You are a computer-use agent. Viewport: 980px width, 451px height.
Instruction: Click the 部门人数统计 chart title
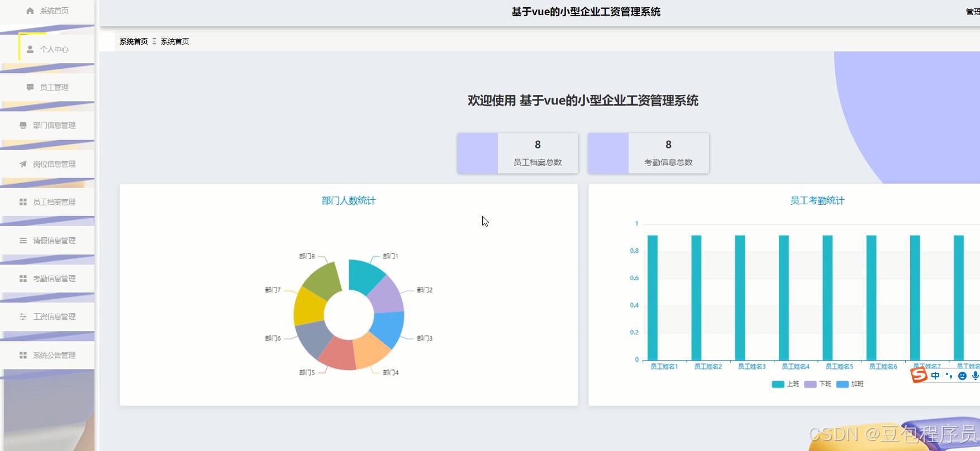pyautogui.click(x=349, y=200)
